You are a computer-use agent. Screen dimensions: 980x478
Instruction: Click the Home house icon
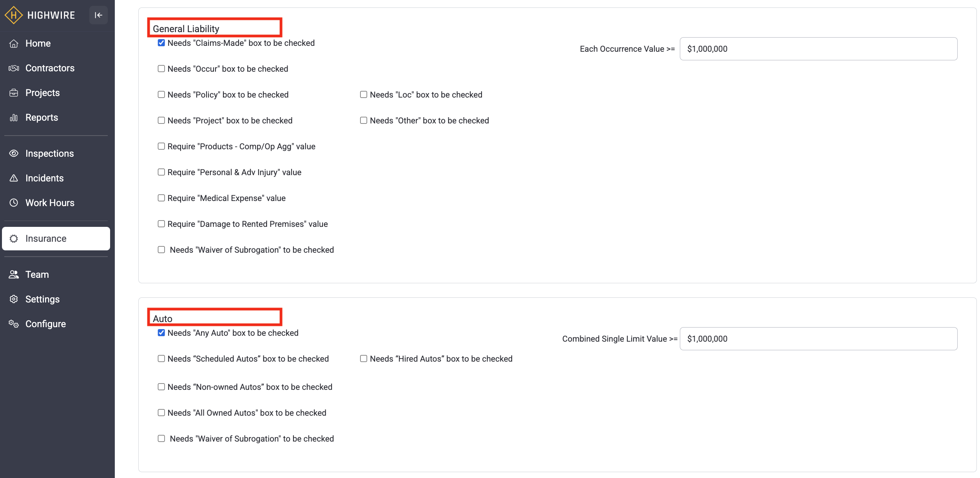click(x=14, y=43)
